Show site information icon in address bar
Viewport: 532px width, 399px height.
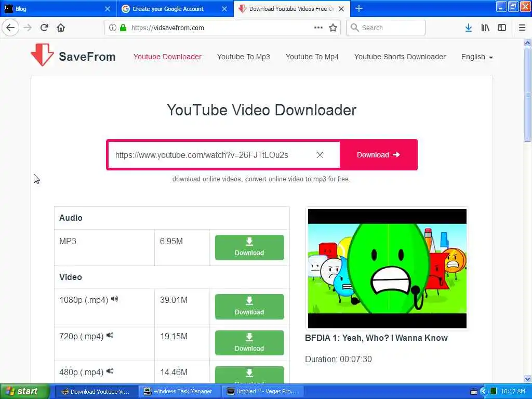point(112,28)
